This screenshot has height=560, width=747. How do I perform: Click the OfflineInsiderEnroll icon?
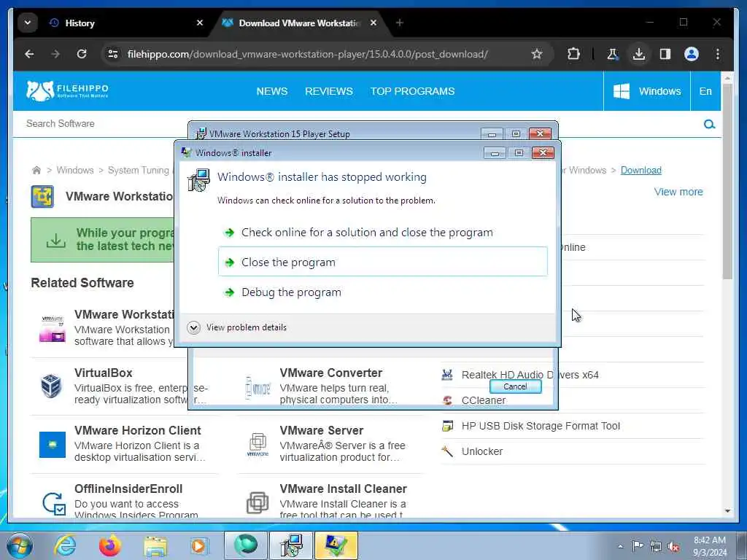click(x=53, y=503)
